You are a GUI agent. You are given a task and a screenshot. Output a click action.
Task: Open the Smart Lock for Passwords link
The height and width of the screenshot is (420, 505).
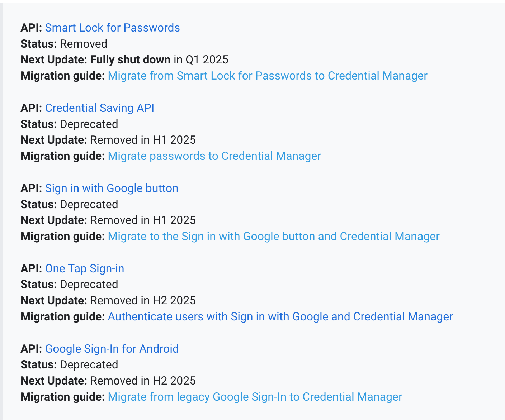112,28
